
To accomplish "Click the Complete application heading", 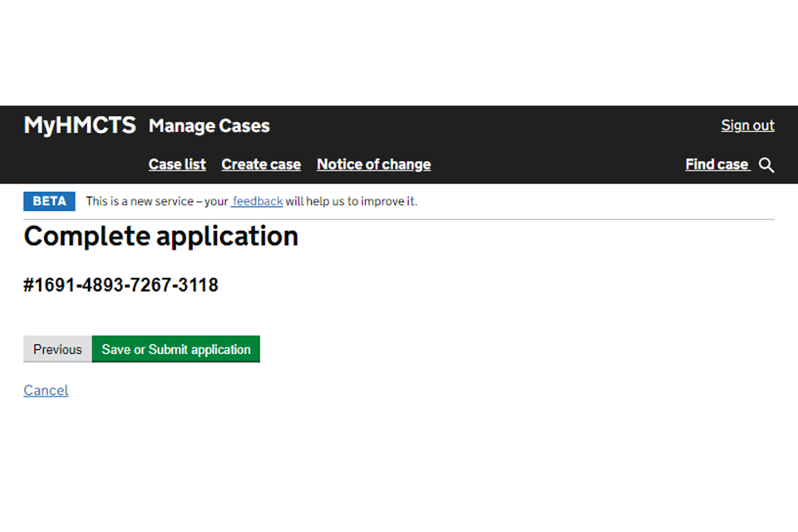I will (x=160, y=237).
